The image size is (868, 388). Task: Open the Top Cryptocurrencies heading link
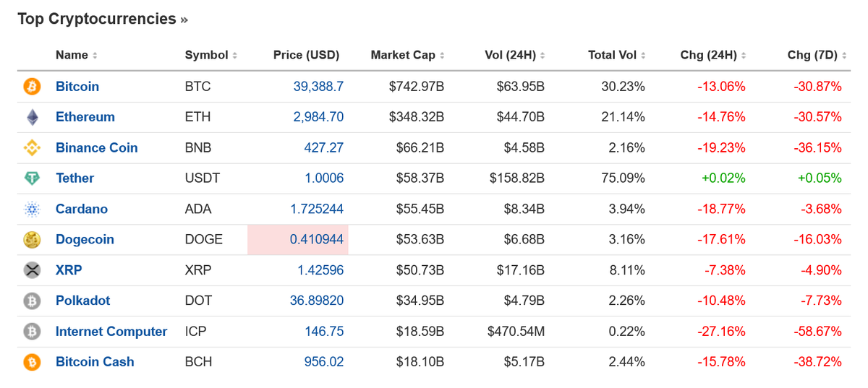(x=102, y=19)
